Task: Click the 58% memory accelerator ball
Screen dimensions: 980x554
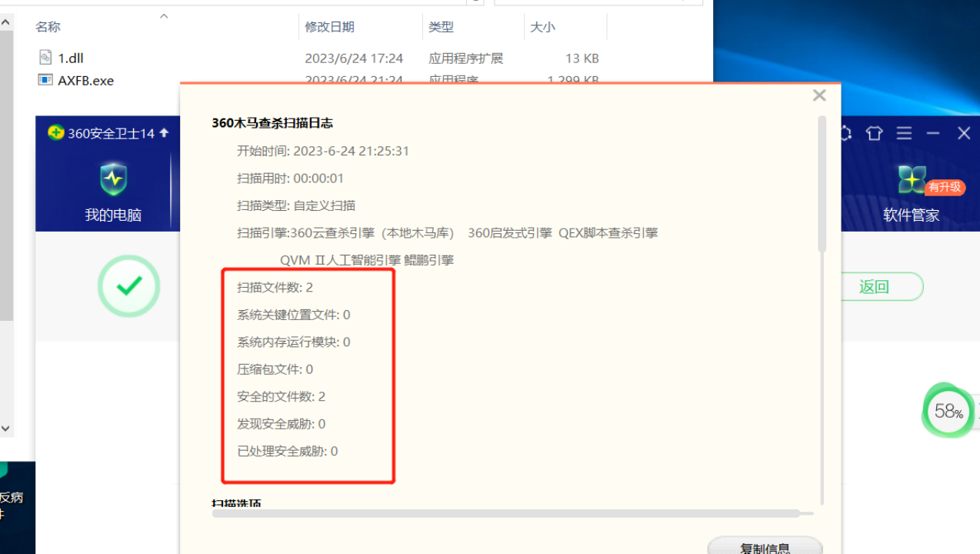Action: [x=948, y=412]
